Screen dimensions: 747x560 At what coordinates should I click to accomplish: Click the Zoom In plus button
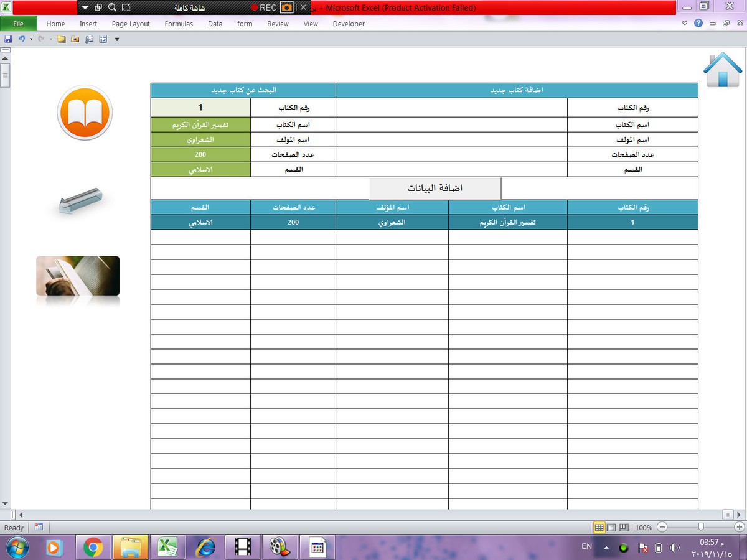[739, 527]
